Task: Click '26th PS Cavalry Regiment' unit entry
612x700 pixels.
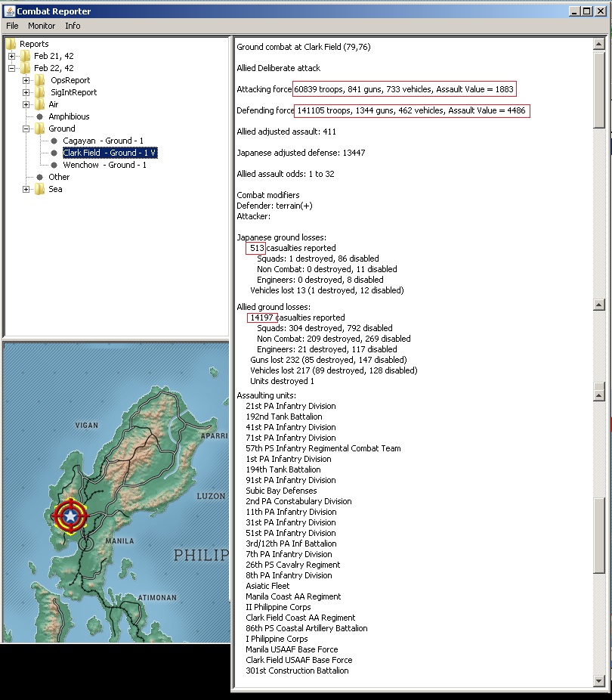Action: [x=292, y=565]
